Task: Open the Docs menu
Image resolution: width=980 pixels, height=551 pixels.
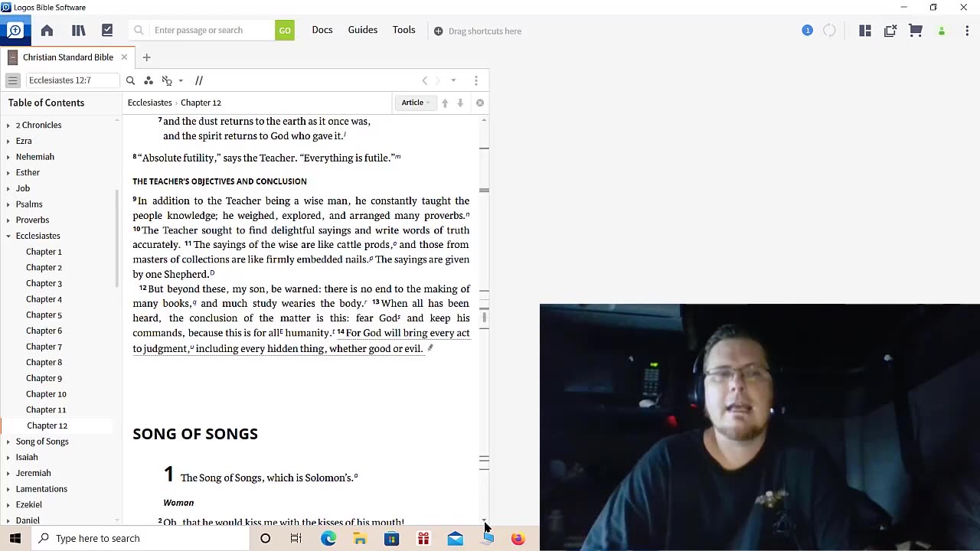Action: click(x=322, y=30)
